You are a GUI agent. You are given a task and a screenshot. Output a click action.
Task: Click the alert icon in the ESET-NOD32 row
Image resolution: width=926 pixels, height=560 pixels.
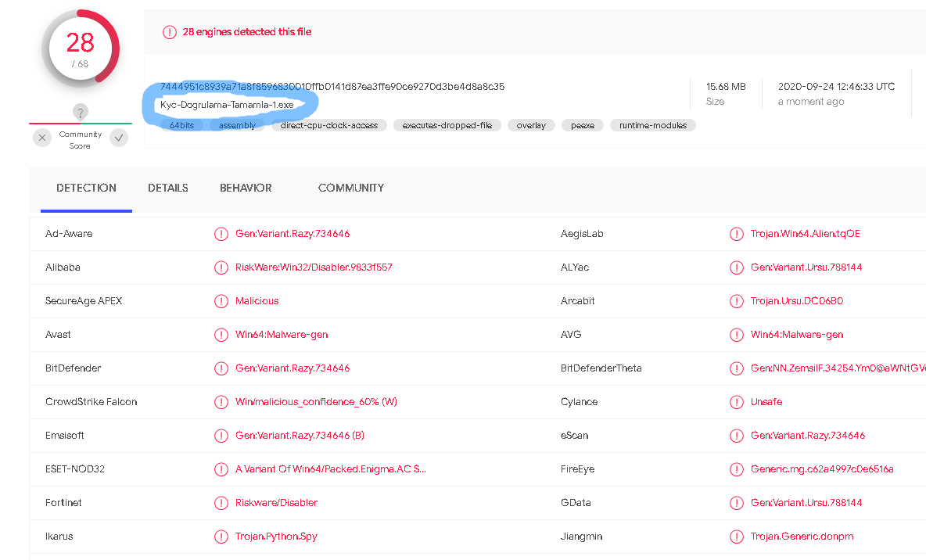coord(221,469)
